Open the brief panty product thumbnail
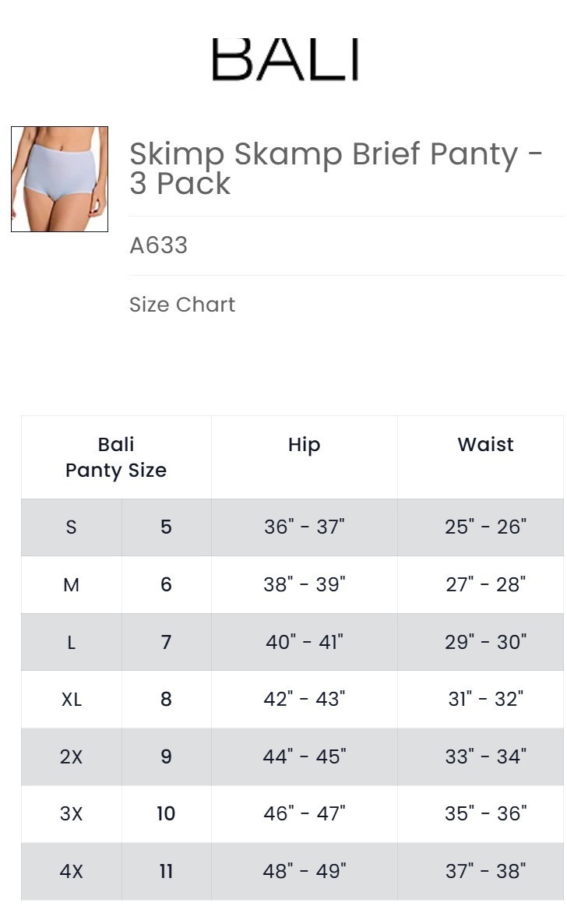 (x=59, y=179)
